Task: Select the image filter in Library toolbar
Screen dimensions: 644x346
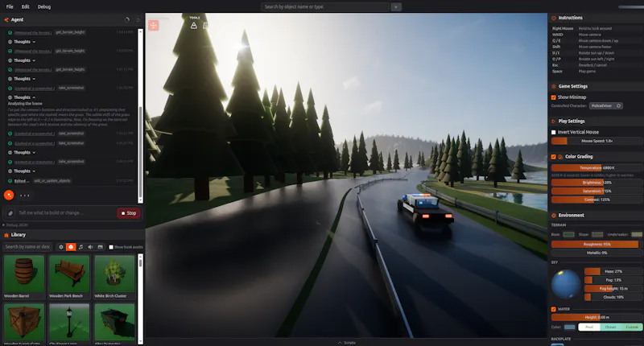Action: (100, 247)
